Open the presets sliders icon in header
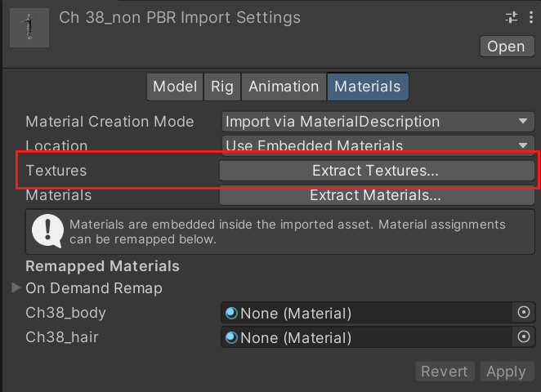This screenshot has width=541, height=392. click(512, 17)
